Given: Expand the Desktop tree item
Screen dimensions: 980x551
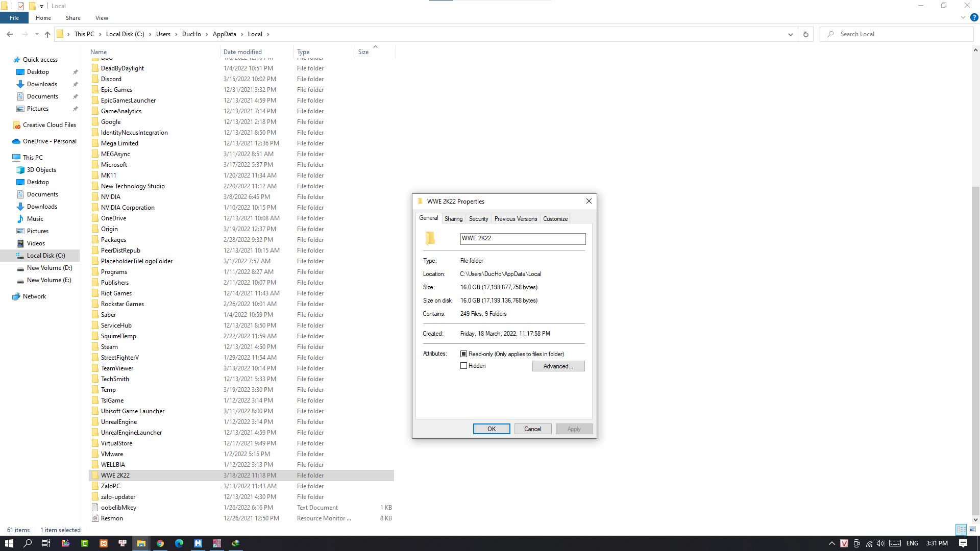Looking at the screenshot, I should 11,182.
